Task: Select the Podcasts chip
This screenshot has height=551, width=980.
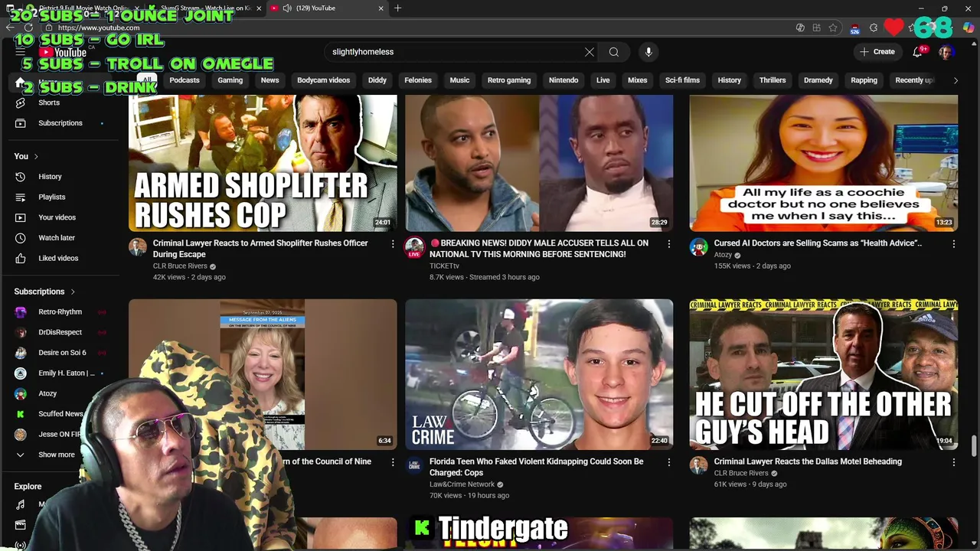Action: coord(185,80)
